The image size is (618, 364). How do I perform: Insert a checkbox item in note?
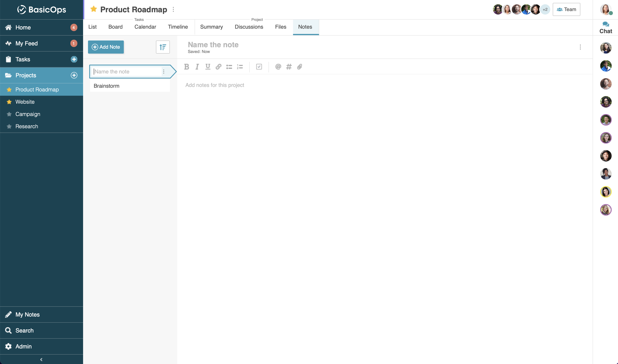pyautogui.click(x=259, y=67)
